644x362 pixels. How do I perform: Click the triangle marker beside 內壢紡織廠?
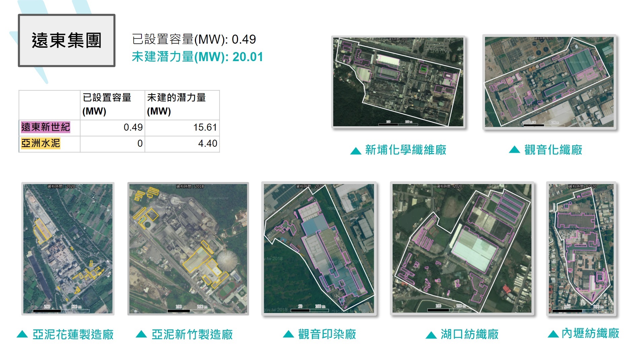coord(553,334)
